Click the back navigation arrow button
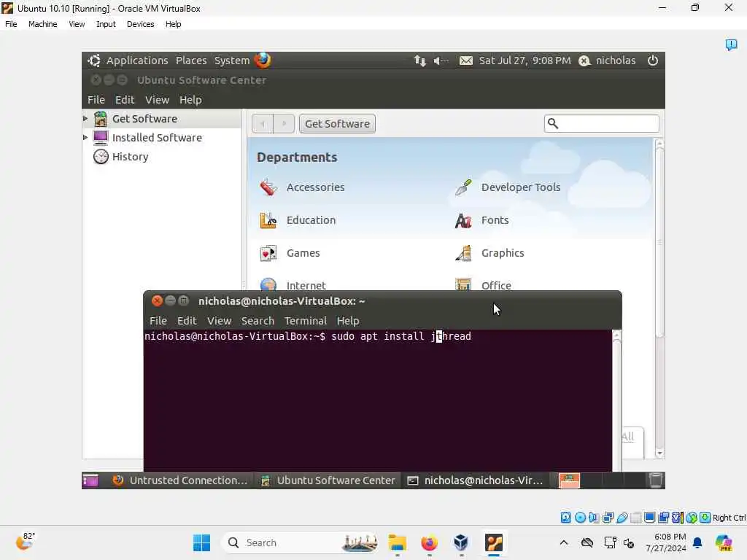 click(263, 124)
